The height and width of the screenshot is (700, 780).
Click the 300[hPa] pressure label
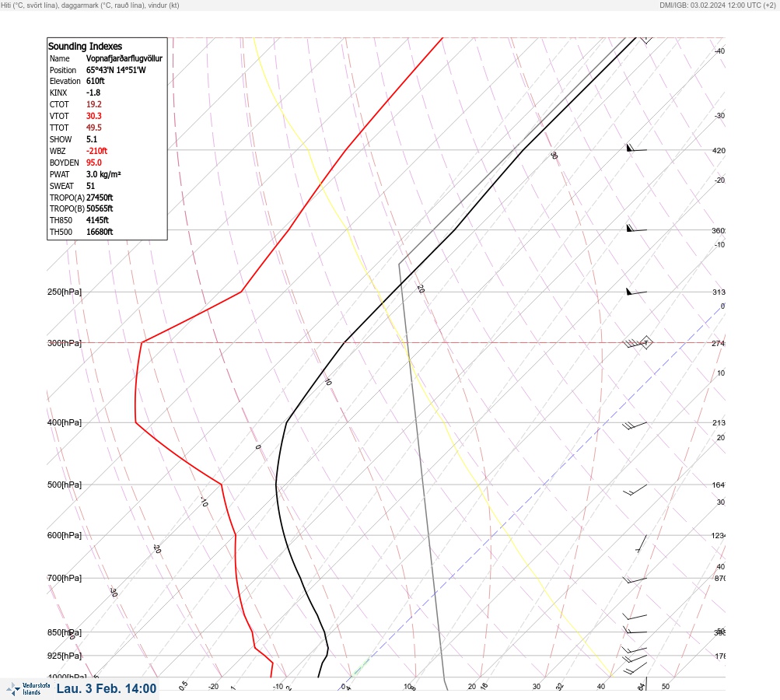(x=65, y=343)
